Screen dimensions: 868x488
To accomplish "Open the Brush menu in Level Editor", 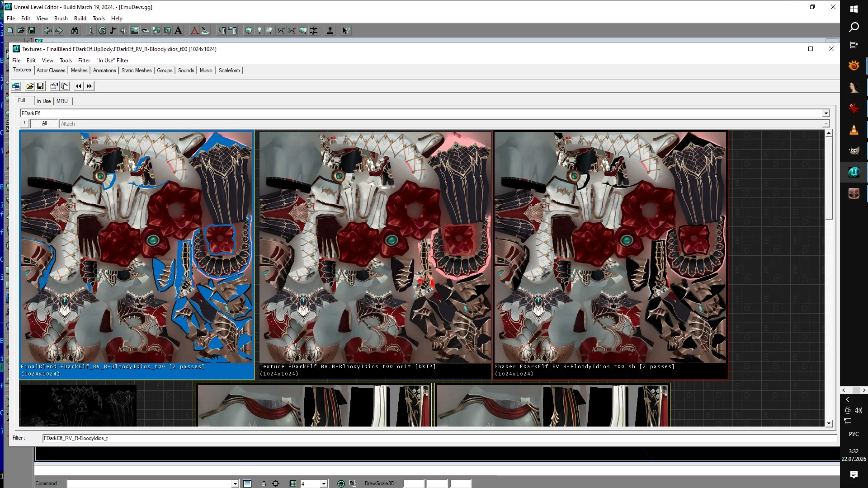I will [x=61, y=19].
